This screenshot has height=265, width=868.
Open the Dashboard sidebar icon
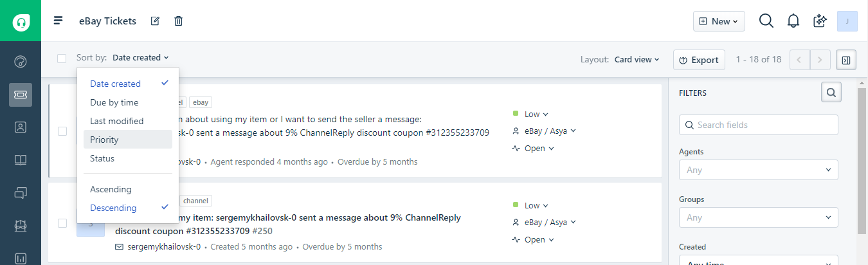21,62
